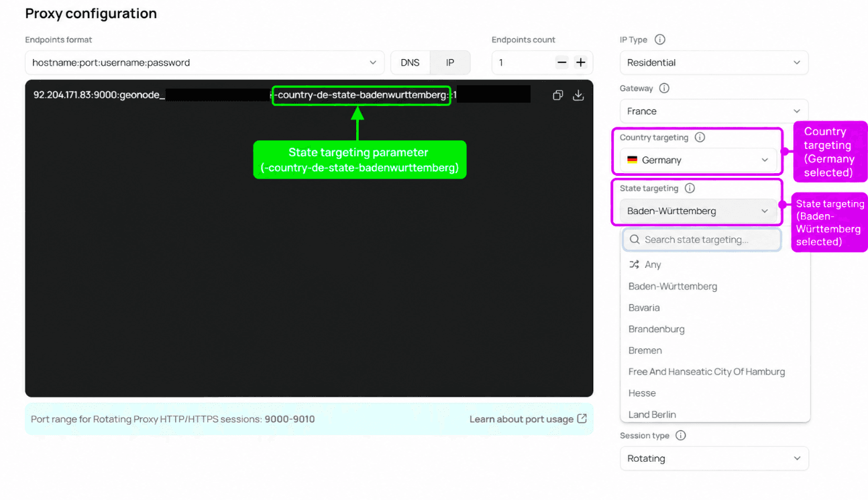Open the Endpoints format dropdown
Viewport: 868px width, 500px height.
tap(205, 62)
